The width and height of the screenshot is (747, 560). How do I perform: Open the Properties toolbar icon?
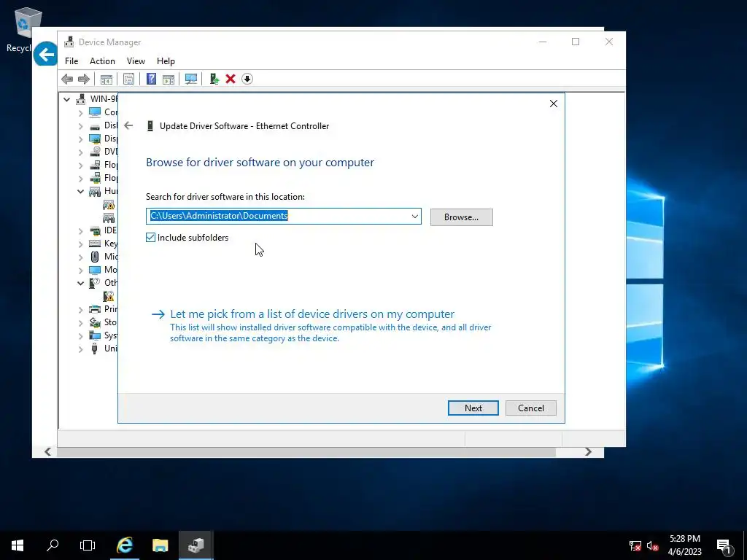(x=128, y=79)
